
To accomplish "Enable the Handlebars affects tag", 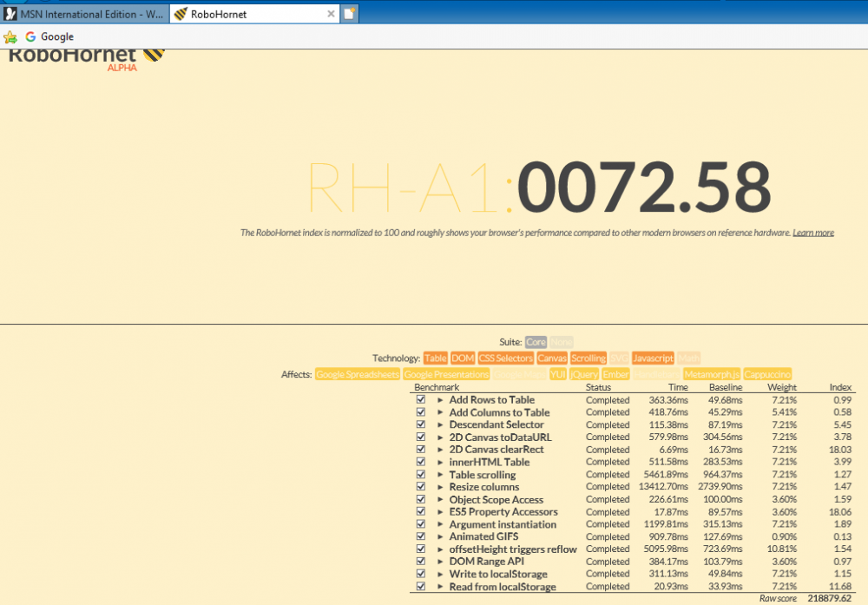I will (x=656, y=374).
